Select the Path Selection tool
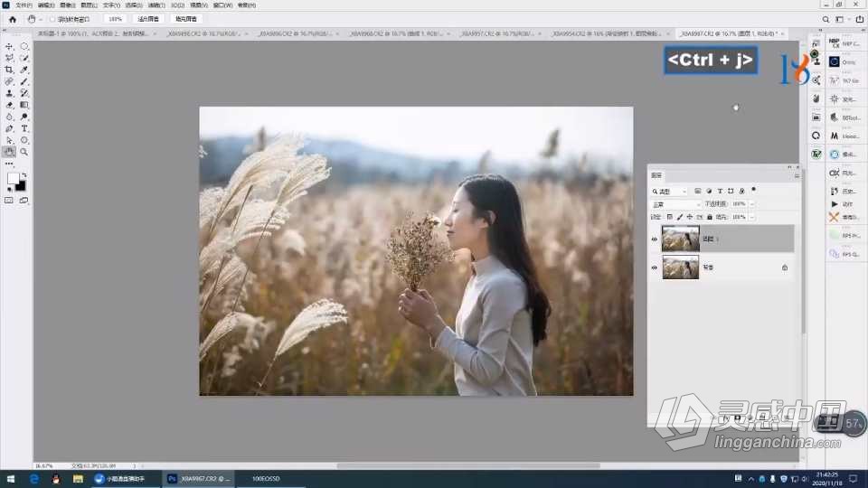This screenshot has width=868, height=488. click(x=9, y=140)
